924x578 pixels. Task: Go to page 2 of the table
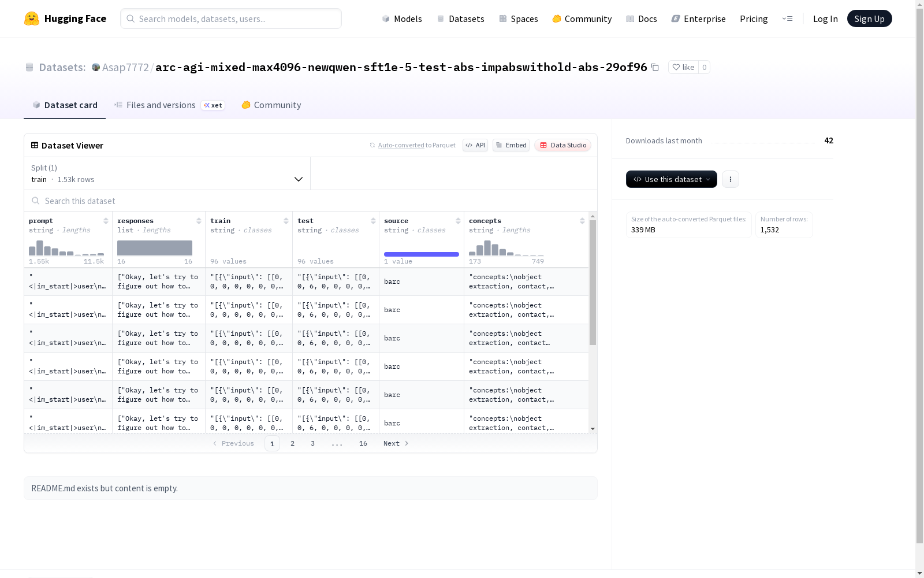point(293,443)
